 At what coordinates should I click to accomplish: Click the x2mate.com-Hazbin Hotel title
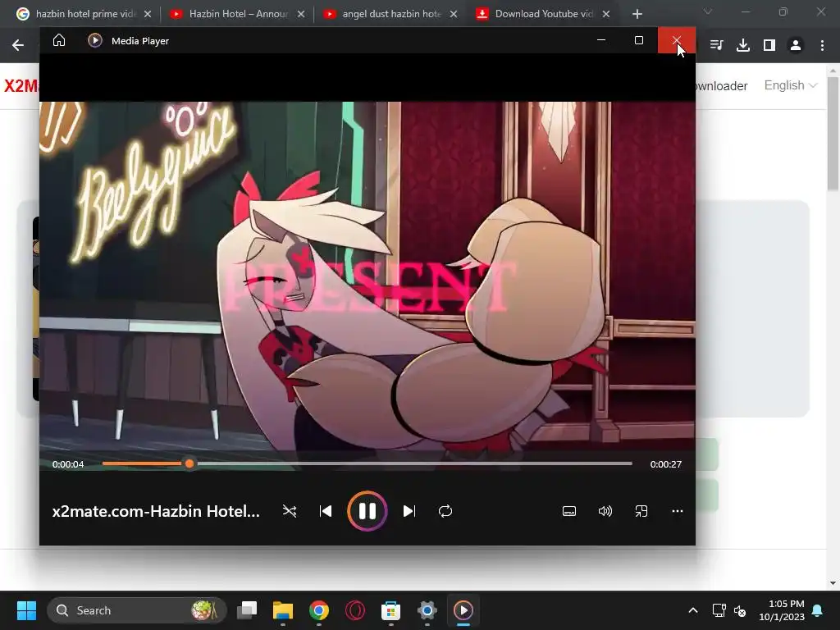pos(156,511)
